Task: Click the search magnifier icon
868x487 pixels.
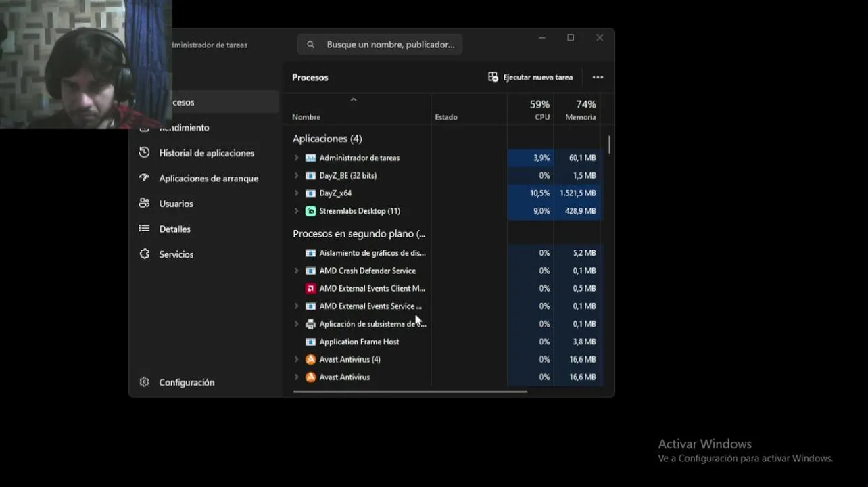Action: 311,45
